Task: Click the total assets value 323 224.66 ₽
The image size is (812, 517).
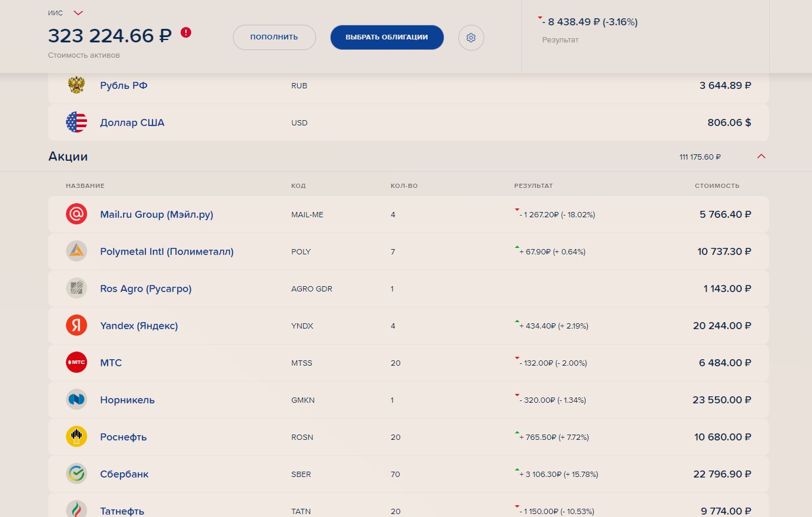Action: (109, 35)
